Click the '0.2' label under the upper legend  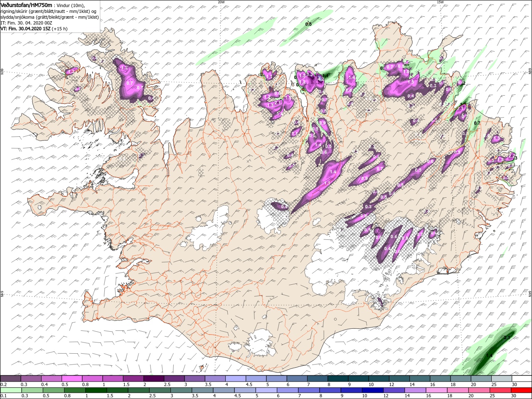tap(3, 384)
